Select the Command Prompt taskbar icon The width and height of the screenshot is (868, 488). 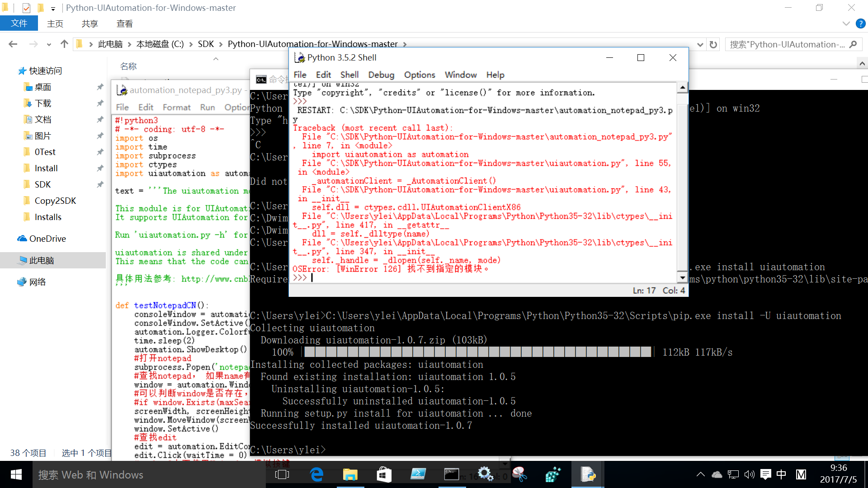pos(452,474)
